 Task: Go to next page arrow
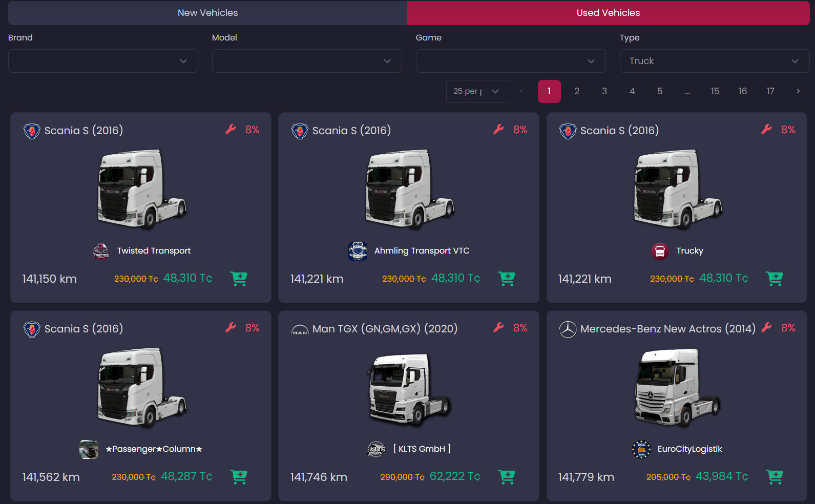click(x=798, y=91)
